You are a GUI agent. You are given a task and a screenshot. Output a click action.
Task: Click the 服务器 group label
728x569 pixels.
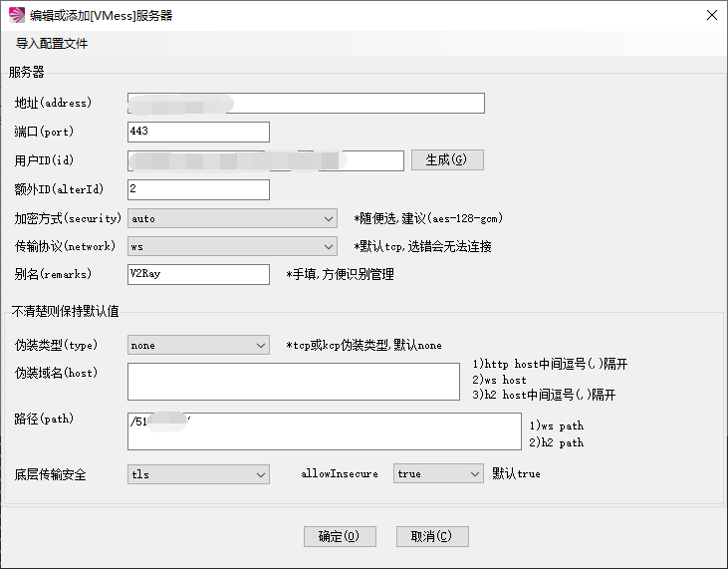[x=27, y=72]
